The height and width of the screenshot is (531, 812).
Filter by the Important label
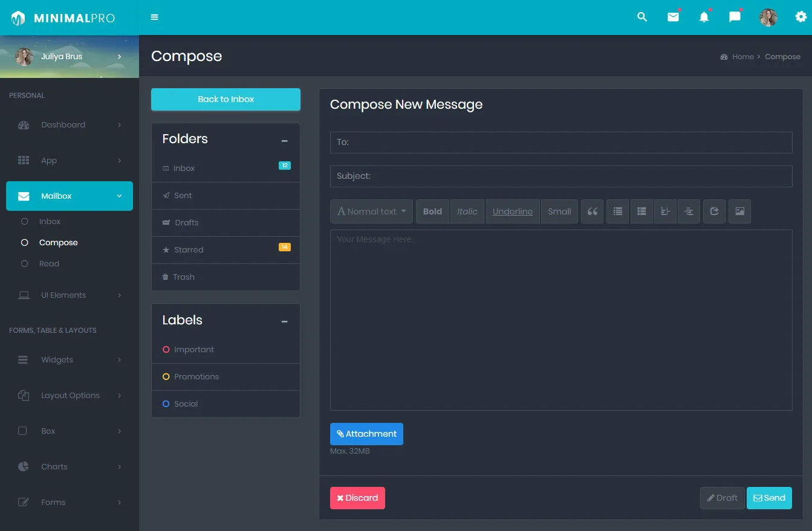click(x=226, y=350)
